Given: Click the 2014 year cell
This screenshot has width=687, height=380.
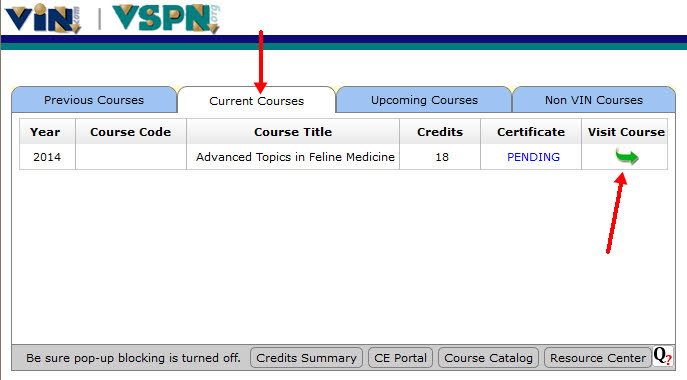Looking at the screenshot, I should tap(47, 157).
